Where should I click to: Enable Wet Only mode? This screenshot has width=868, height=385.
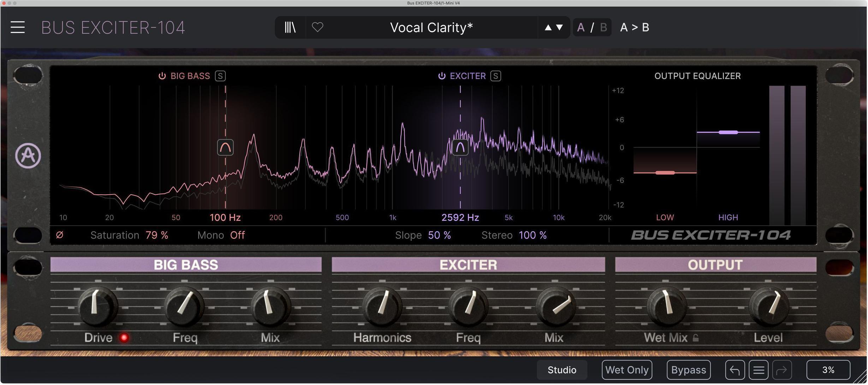627,369
